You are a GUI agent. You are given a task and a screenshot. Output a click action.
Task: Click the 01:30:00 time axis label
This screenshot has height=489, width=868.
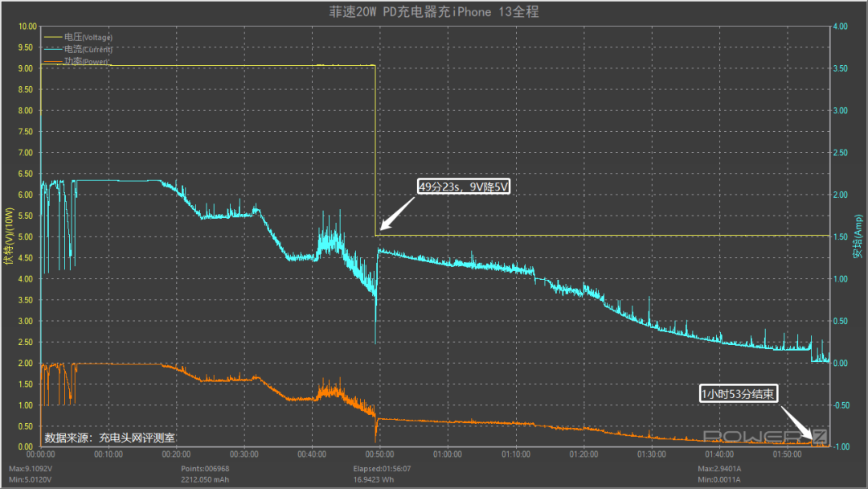click(652, 454)
